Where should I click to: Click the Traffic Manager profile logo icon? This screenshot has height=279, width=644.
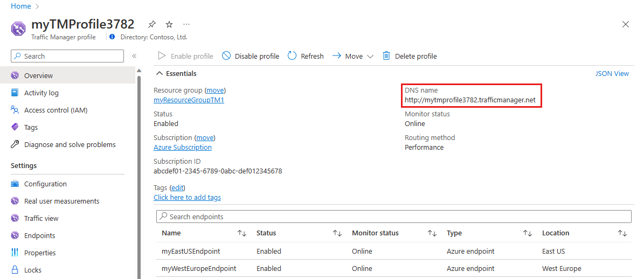tap(18, 29)
